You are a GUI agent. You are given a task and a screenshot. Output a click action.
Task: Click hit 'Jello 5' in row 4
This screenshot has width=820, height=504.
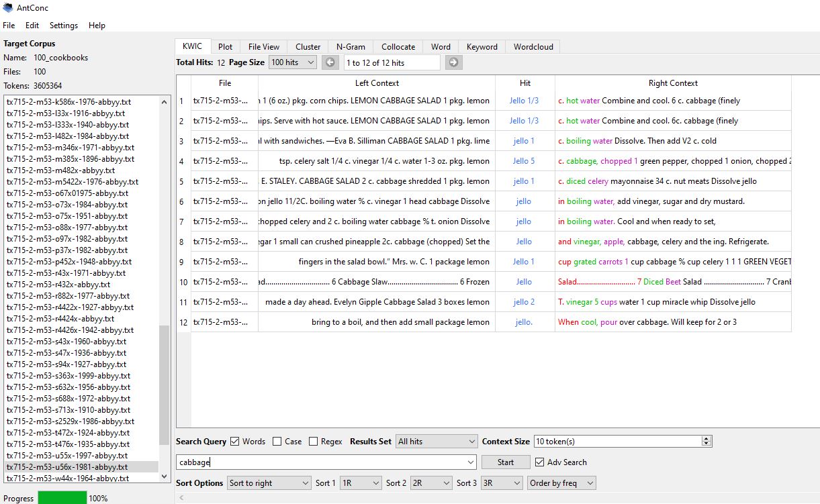tap(524, 161)
